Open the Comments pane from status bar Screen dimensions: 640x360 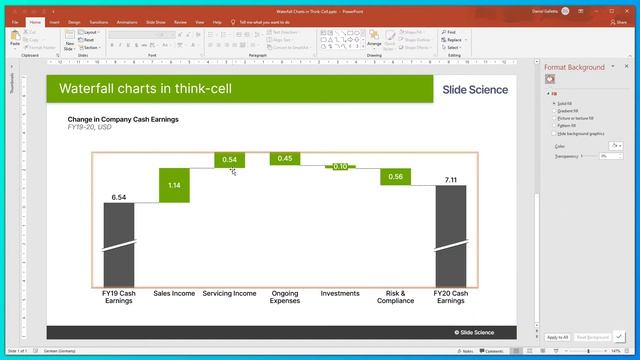[492, 351]
